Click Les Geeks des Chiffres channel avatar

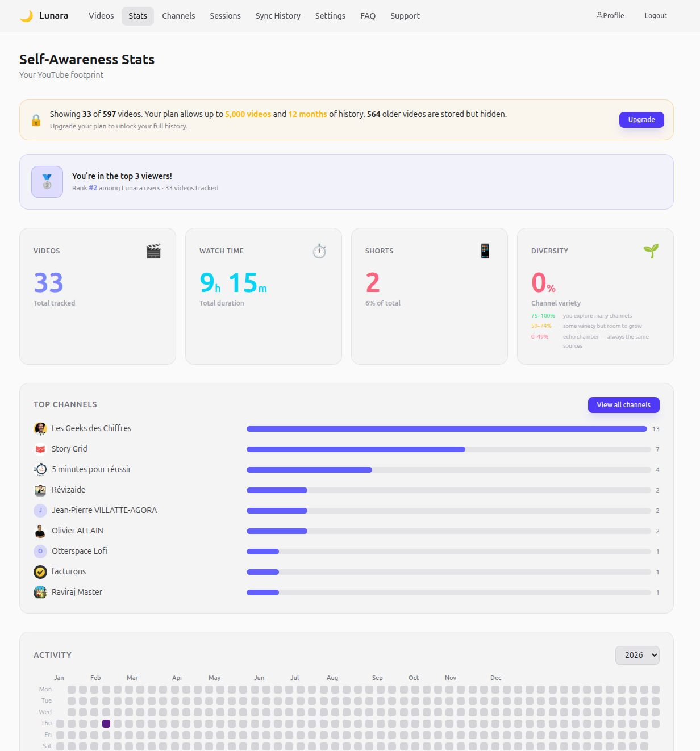40,428
